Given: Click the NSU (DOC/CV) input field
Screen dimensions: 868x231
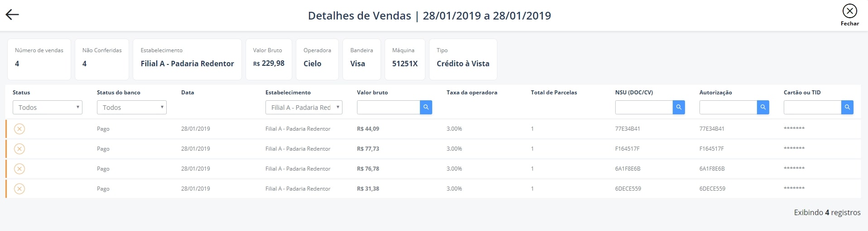Looking at the screenshot, I should [x=644, y=108].
